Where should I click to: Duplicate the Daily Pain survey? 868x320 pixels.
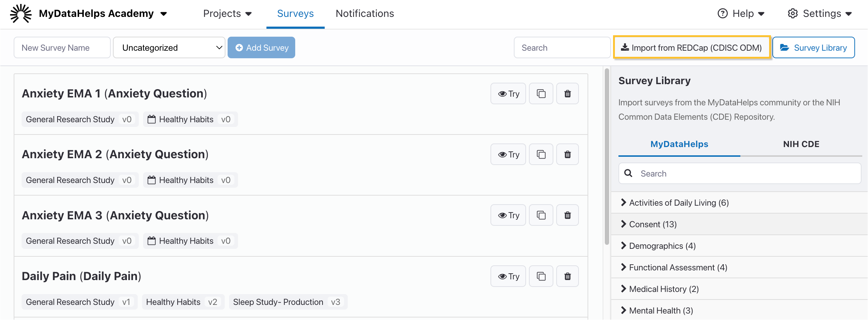[541, 276]
